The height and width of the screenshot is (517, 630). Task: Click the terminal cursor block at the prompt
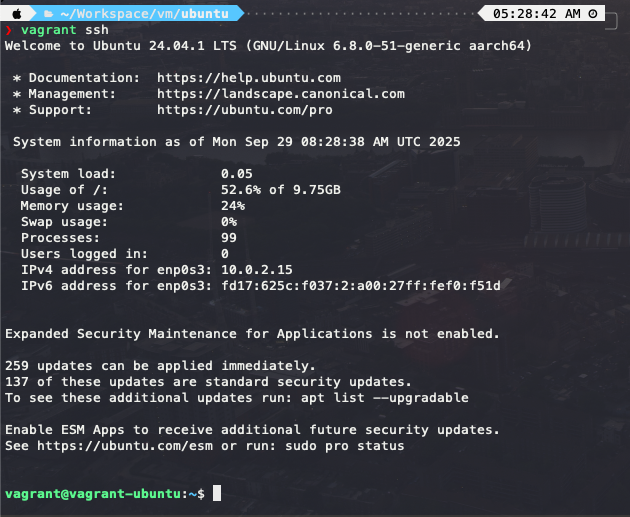(217, 493)
